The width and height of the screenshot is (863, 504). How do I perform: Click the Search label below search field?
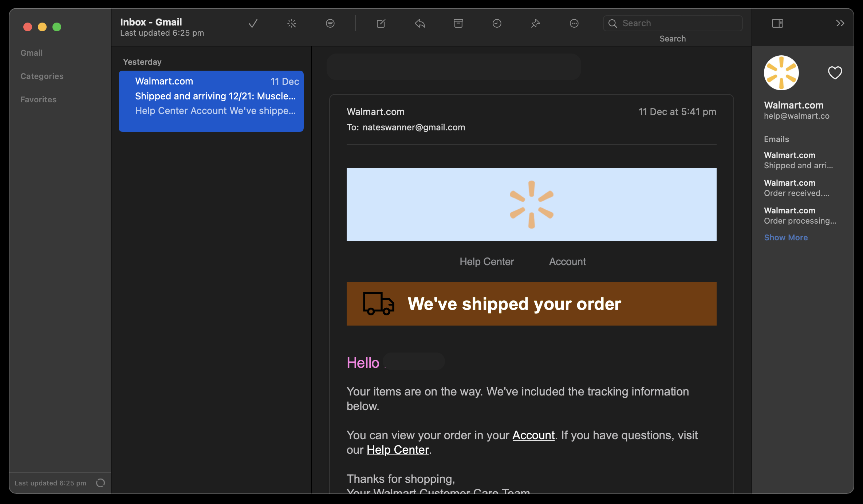point(673,39)
